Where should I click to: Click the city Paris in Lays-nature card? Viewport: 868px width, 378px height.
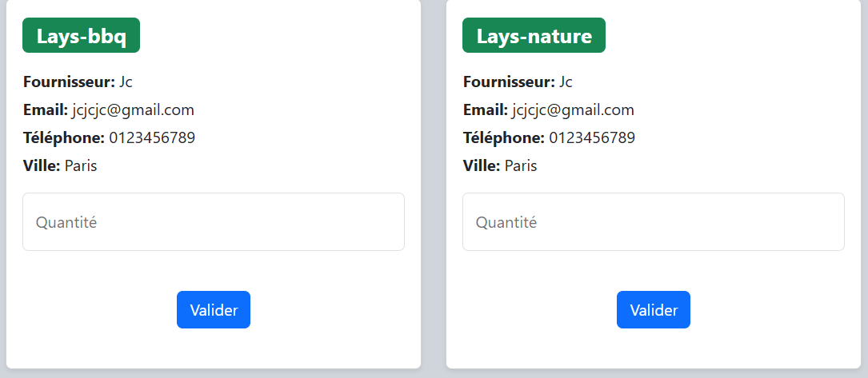[x=521, y=166]
